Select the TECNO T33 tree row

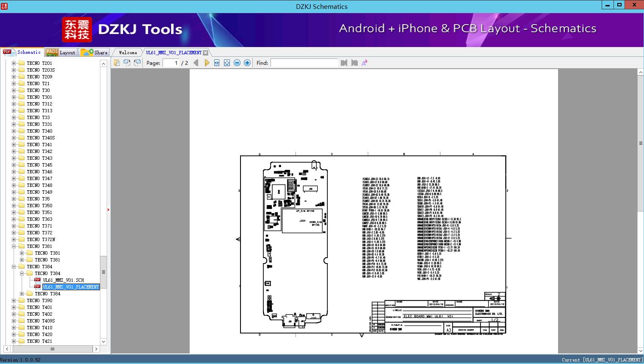pos(38,117)
